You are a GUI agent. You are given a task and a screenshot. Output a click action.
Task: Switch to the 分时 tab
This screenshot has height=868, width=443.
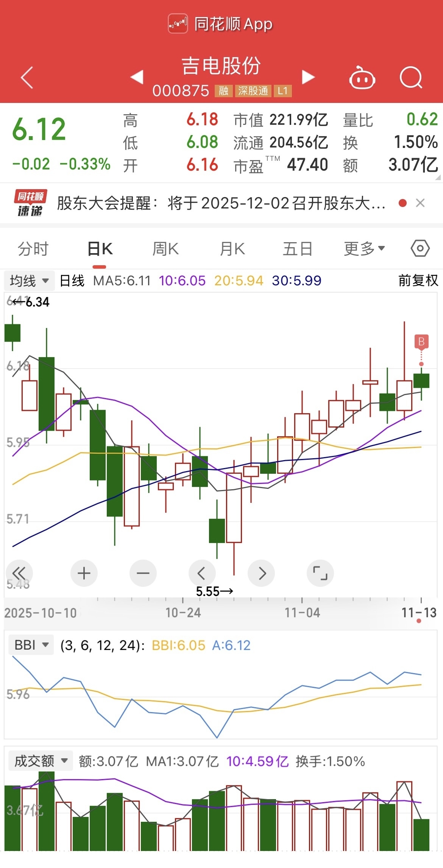point(33,249)
